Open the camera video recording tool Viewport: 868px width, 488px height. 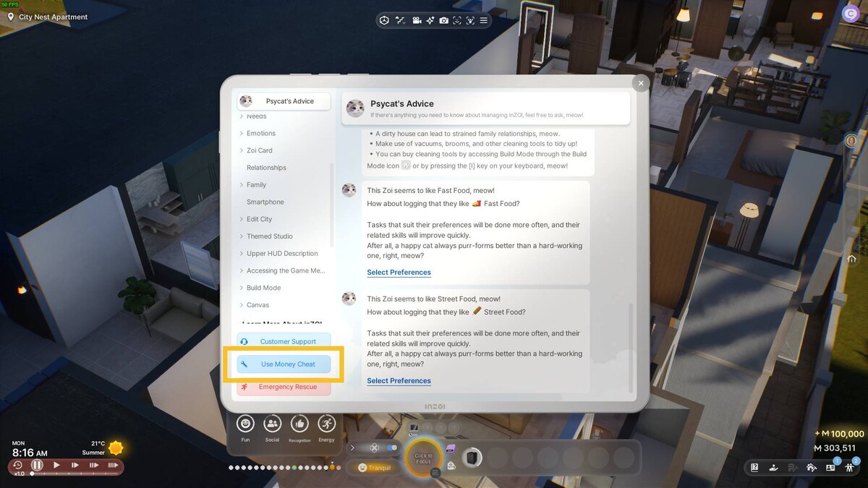(x=417, y=20)
